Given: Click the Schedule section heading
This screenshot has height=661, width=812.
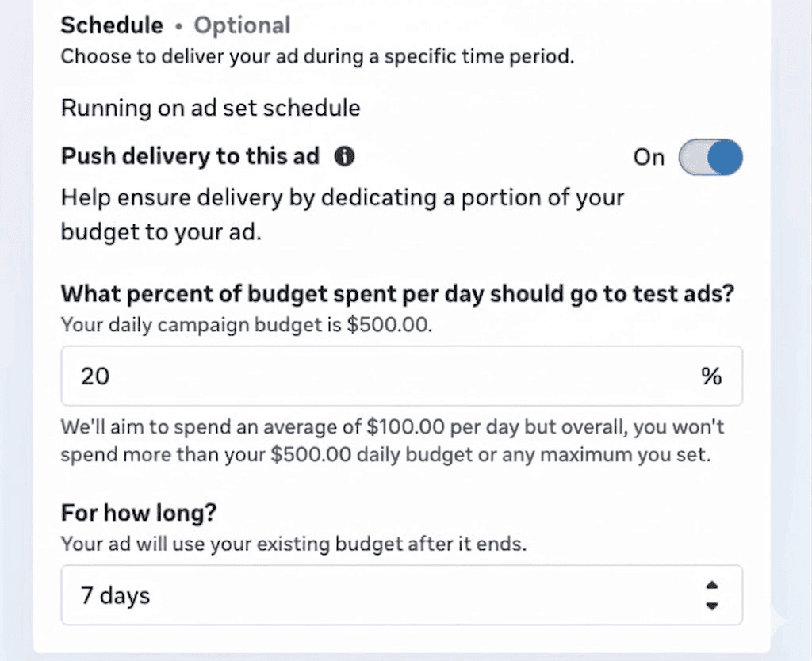Looking at the screenshot, I should pos(112,25).
